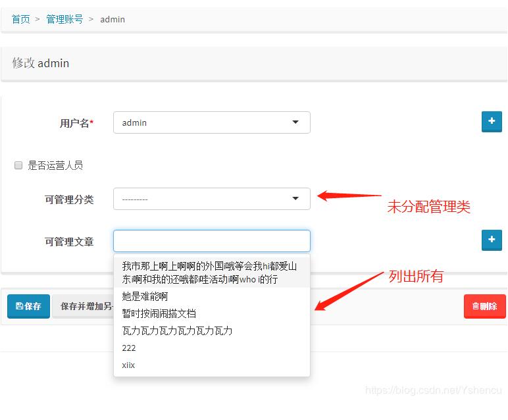The image size is (508, 420).
Task: Click the admin breadcrumb text
Action: [113, 20]
